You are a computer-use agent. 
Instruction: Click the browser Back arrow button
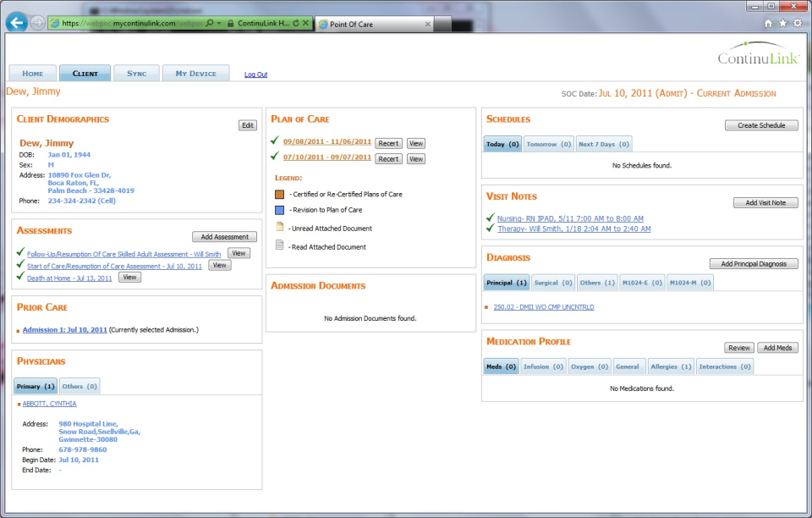point(17,22)
